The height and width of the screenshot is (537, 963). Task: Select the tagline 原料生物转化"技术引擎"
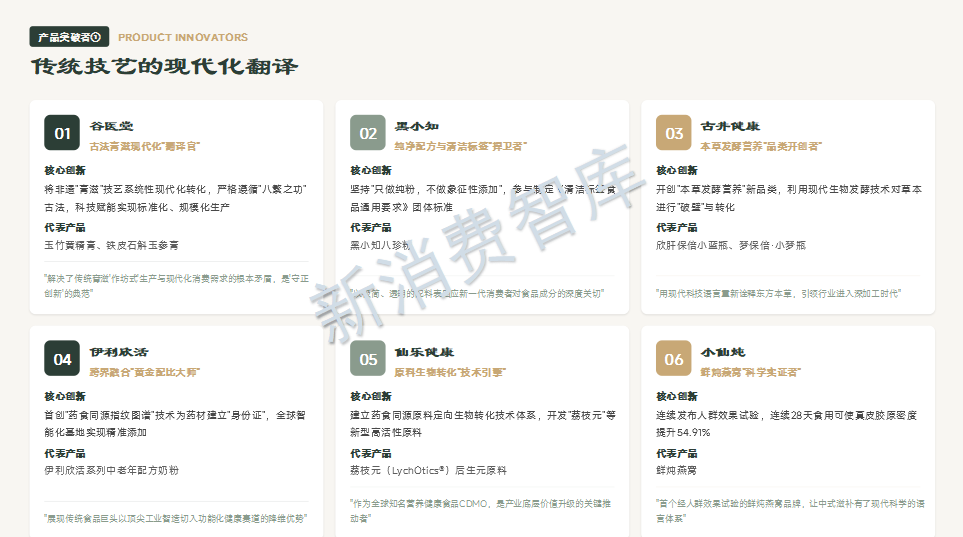click(x=450, y=372)
